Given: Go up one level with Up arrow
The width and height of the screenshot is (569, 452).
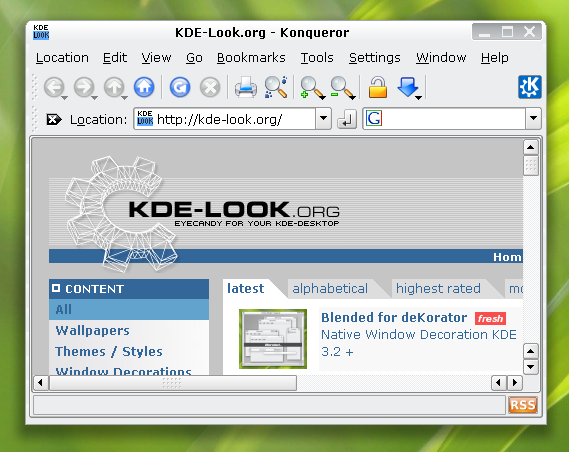Looking at the screenshot, I should 114,87.
